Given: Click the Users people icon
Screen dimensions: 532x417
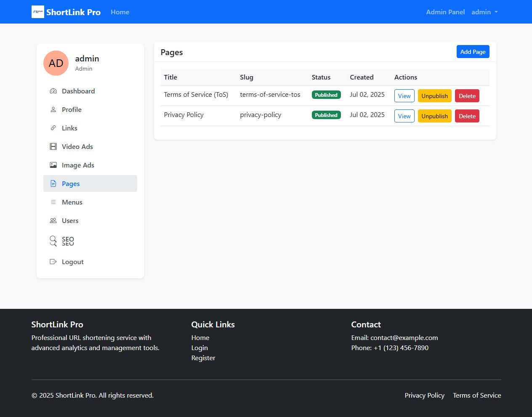Looking at the screenshot, I should point(53,220).
